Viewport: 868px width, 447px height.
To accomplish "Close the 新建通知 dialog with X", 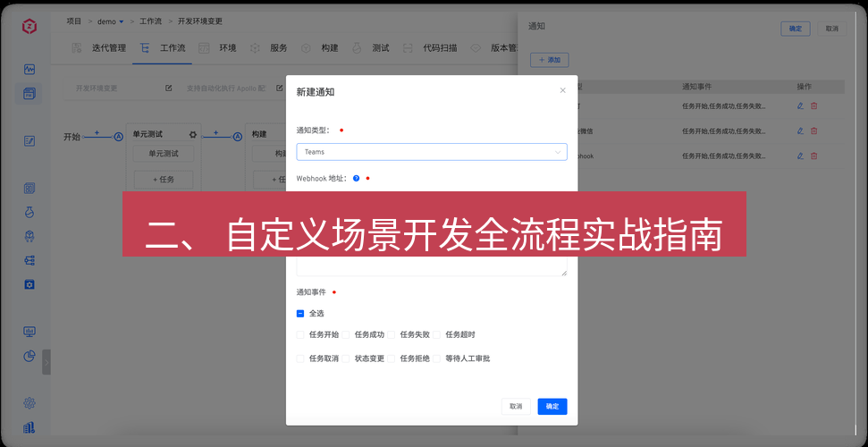I will tap(563, 90).
